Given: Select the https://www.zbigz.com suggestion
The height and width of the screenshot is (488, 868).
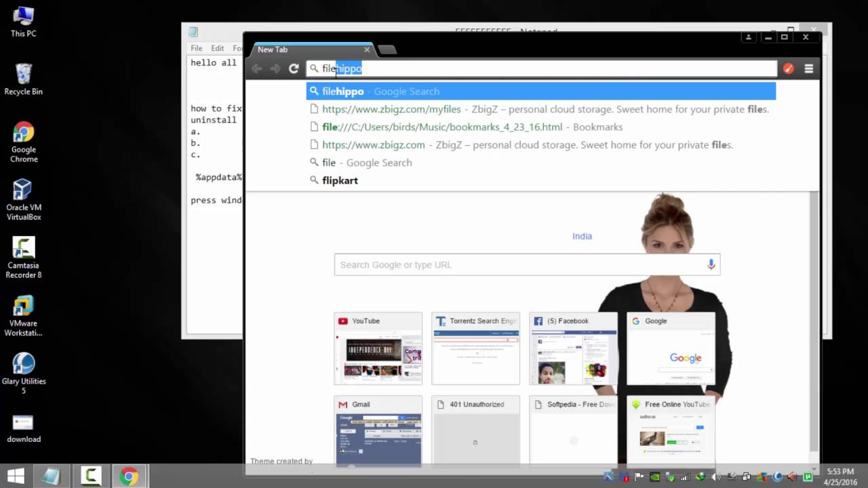Looking at the screenshot, I should 540,144.
